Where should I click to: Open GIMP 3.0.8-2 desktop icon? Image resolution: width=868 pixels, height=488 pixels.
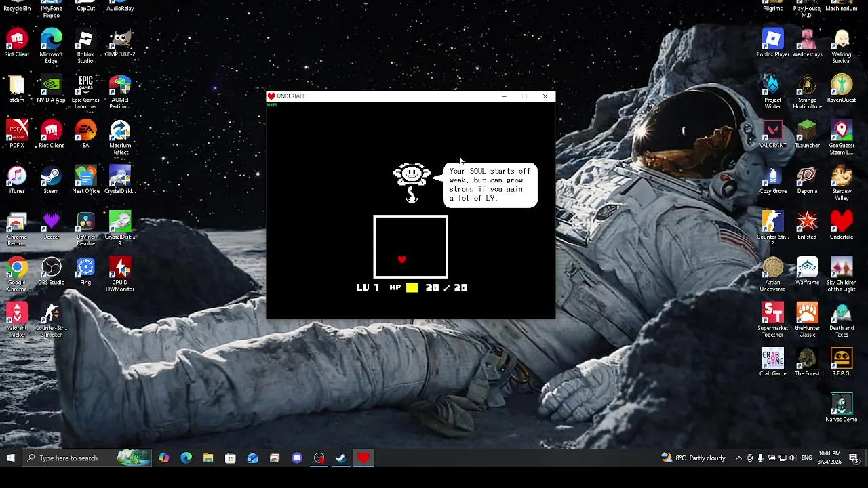120,43
